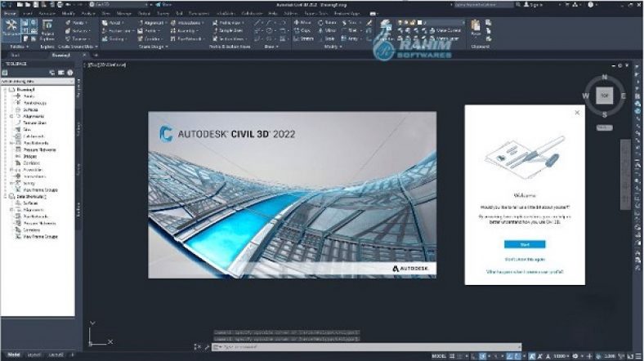Click the TOP face of ViewCube

pos(605,96)
